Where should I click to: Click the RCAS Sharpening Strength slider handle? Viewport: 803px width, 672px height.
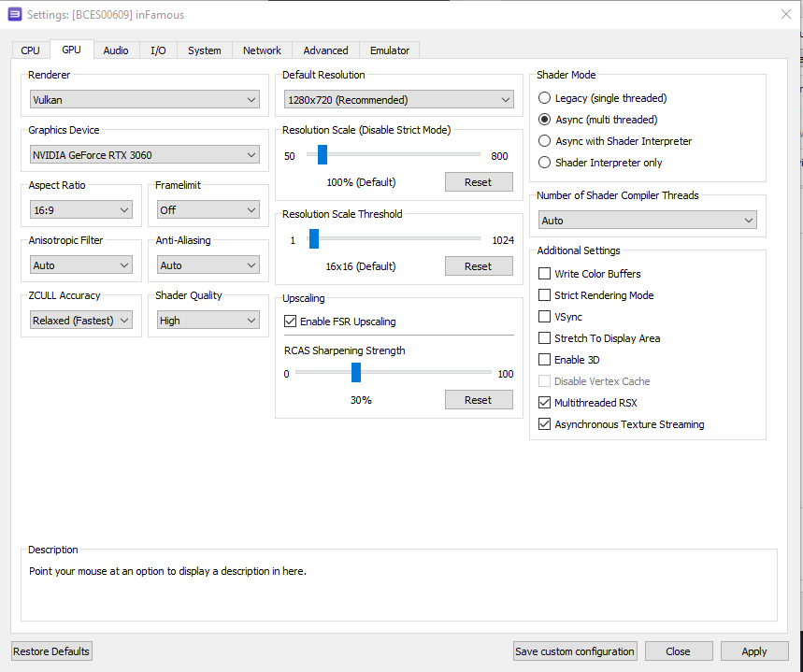click(356, 372)
